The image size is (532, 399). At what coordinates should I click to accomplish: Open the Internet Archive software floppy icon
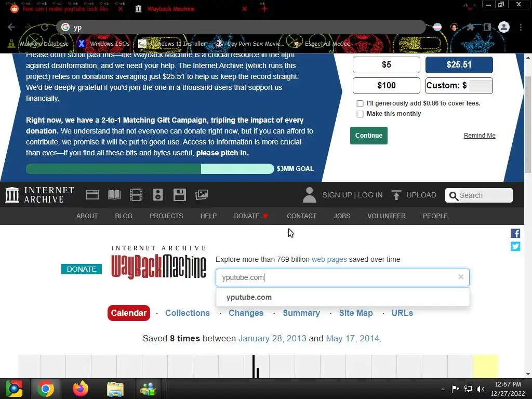(x=179, y=195)
